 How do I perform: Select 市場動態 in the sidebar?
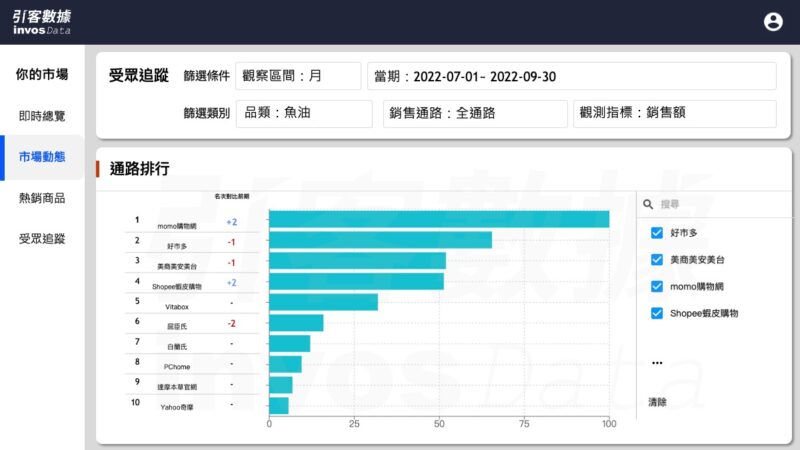point(42,157)
